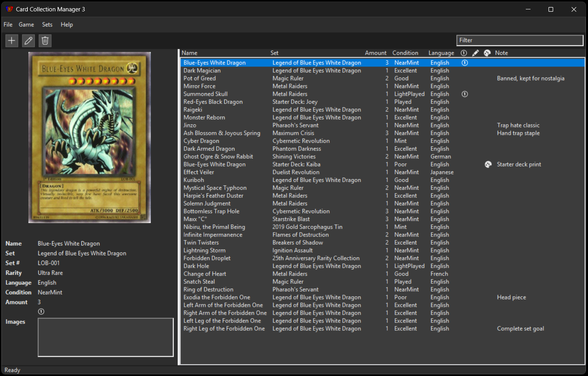Select the Dark Hole row

(x=383, y=266)
